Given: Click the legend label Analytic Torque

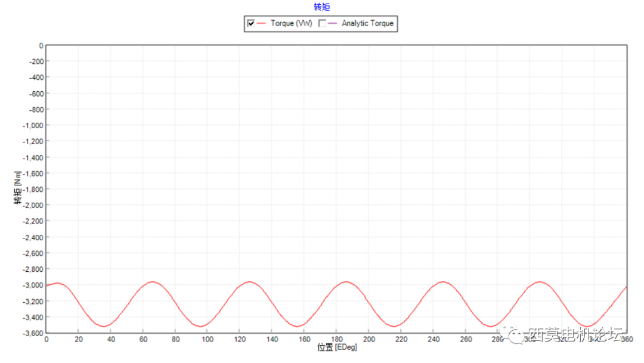Looking at the screenshot, I should (366, 23).
